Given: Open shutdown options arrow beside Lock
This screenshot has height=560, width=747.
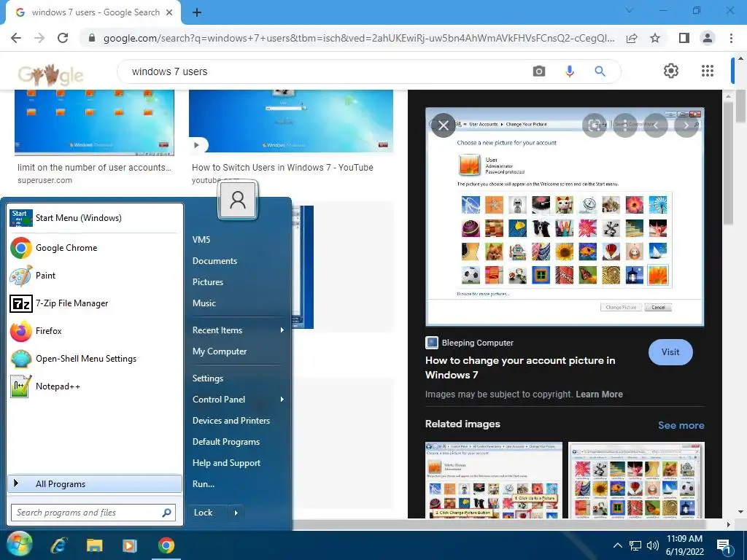Looking at the screenshot, I should point(236,513).
